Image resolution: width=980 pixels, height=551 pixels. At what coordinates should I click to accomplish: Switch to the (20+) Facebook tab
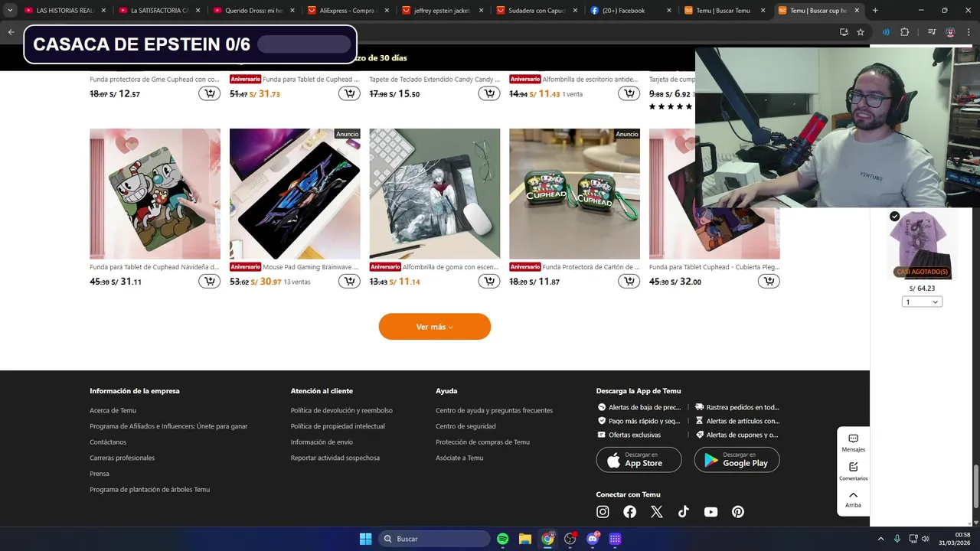point(630,11)
